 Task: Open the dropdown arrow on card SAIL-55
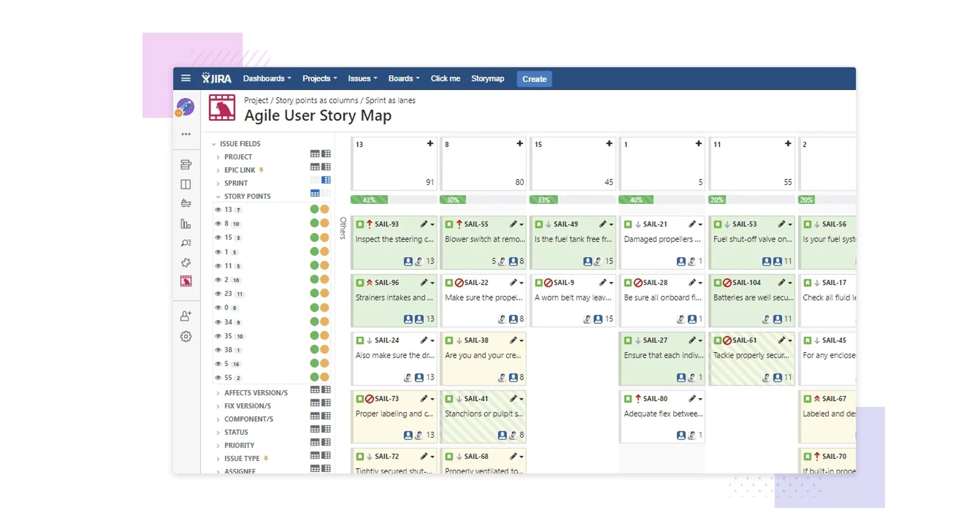522,225
